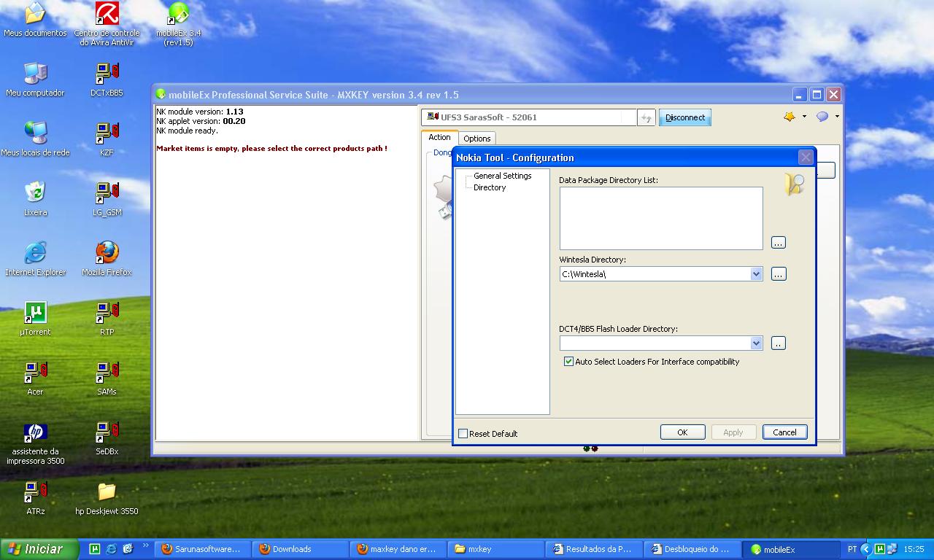
Task: Switch to Resultados da P... taskbar window
Action: (595, 549)
